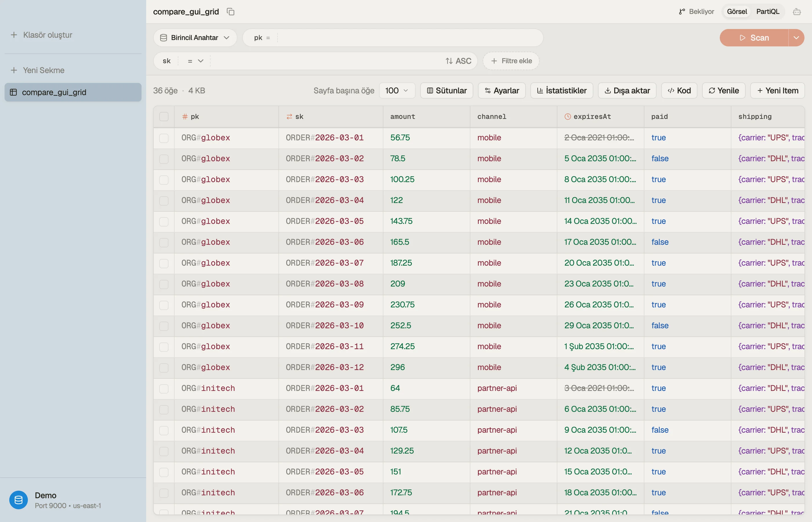This screenshot has width=812, height=522.
Task: Click the database icon in Birincil Anahtar
Action: tap(163, 38)
